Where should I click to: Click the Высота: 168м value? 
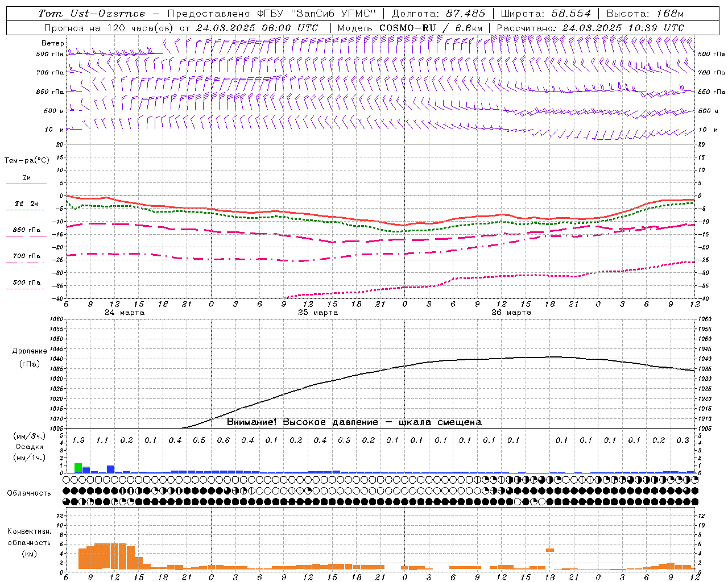pyautogui.click(x=645, y=14)
